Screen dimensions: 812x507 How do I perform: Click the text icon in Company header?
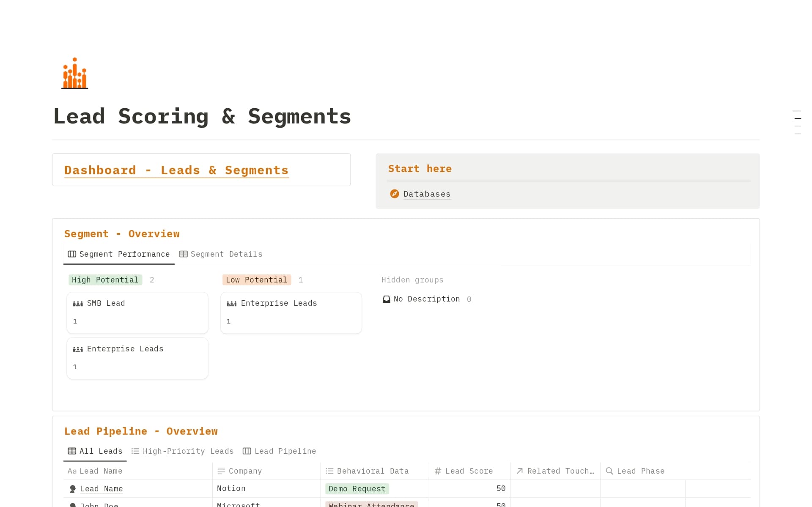pyautogui.click(x=221, y=471)
